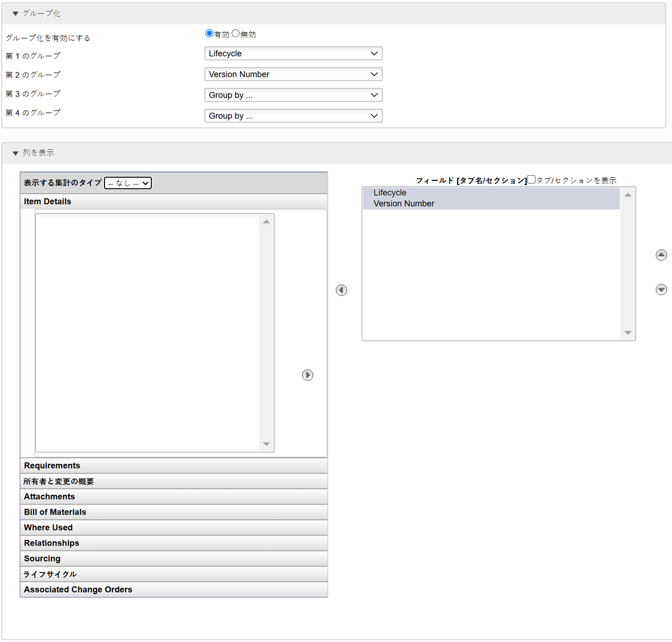Open the Sourcing accordion section
672x642 pixels.
coord(174,559)
